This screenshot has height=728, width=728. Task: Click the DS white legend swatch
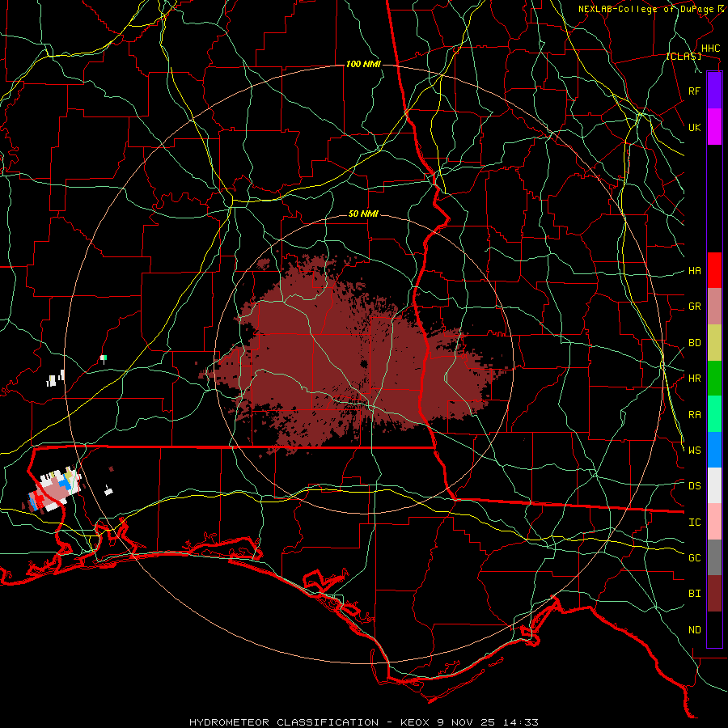pos(714,485)
